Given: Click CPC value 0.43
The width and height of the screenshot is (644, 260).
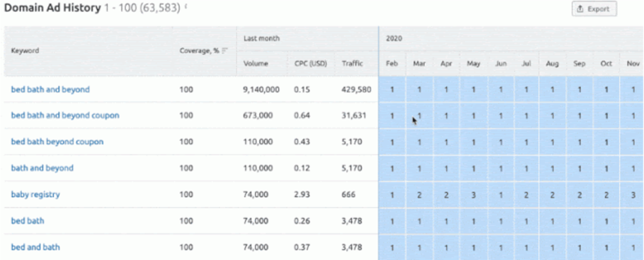Looking at the screenshot, I should pos(301,141).
